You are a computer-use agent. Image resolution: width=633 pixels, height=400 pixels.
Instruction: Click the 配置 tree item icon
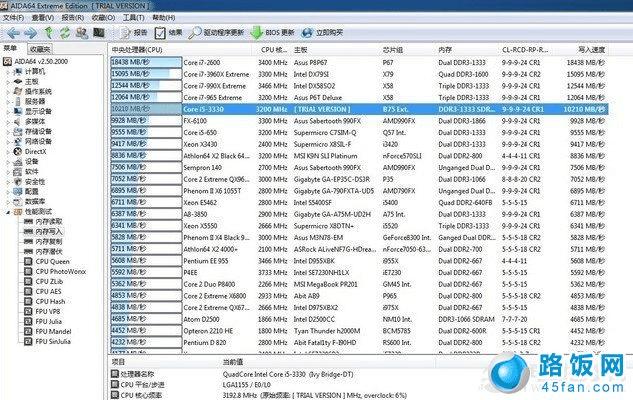tap(17, 192)
